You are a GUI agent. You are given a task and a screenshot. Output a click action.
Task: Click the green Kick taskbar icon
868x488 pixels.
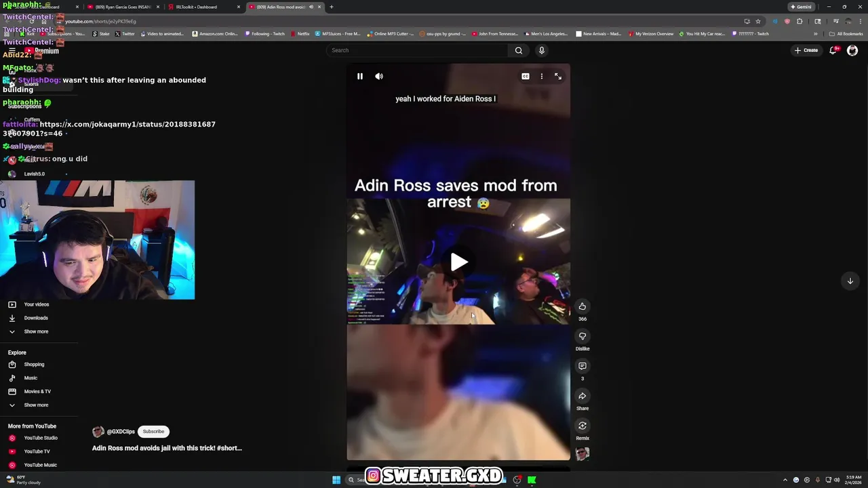(x=532, y=480)
